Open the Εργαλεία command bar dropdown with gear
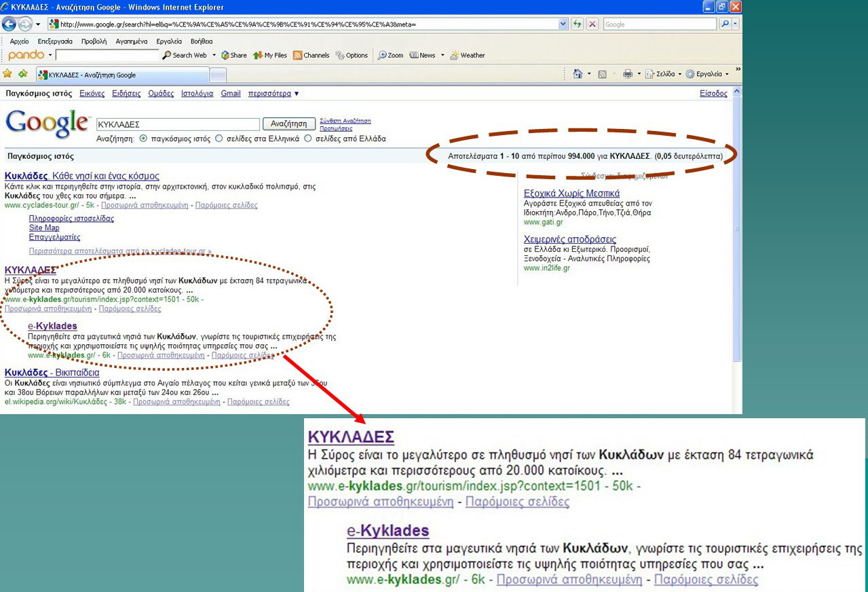 coord(707,74)
